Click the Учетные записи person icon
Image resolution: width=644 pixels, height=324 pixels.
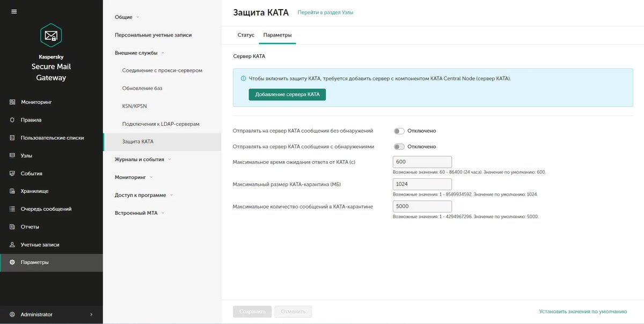pos(12,244)
